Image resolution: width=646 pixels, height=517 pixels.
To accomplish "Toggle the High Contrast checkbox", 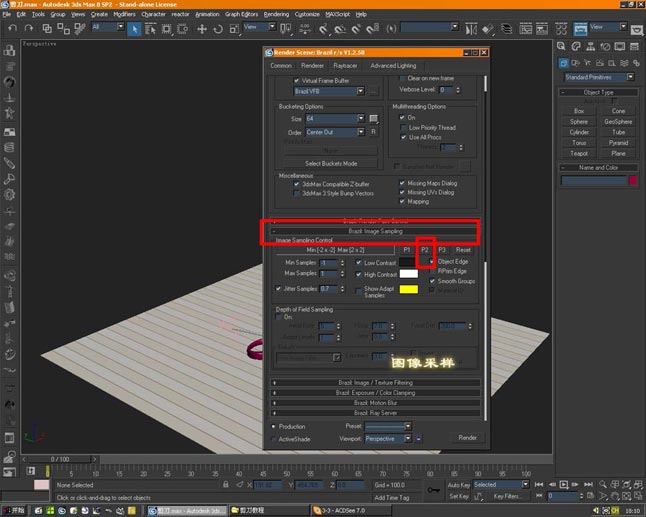I will click(x=358, y=274).
